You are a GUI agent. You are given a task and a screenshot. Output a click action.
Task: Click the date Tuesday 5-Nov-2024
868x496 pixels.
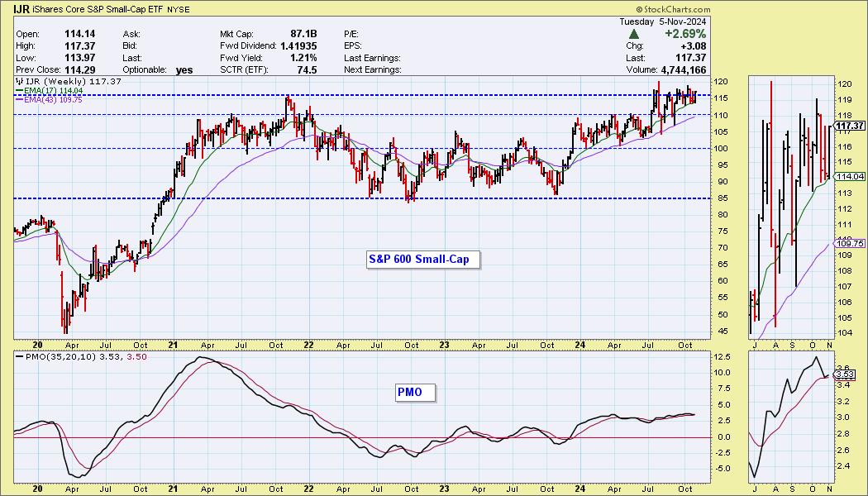point(664,22)
